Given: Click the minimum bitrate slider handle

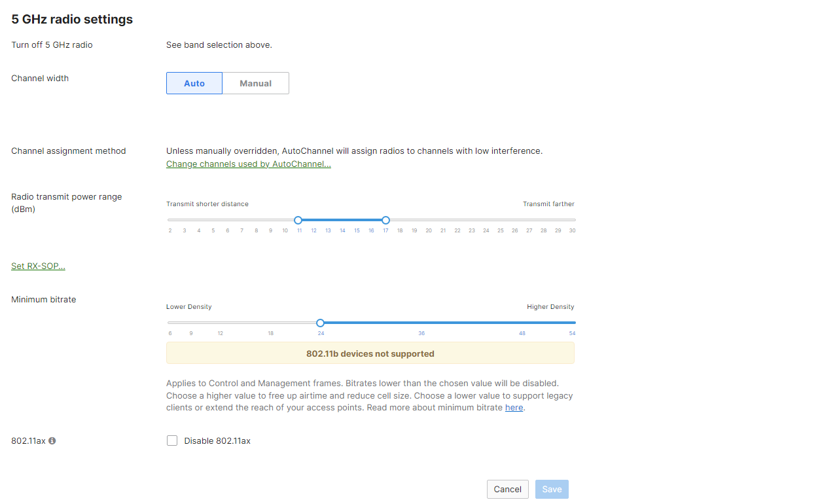Looking at the screenshot, I should (x=320, y=323).
